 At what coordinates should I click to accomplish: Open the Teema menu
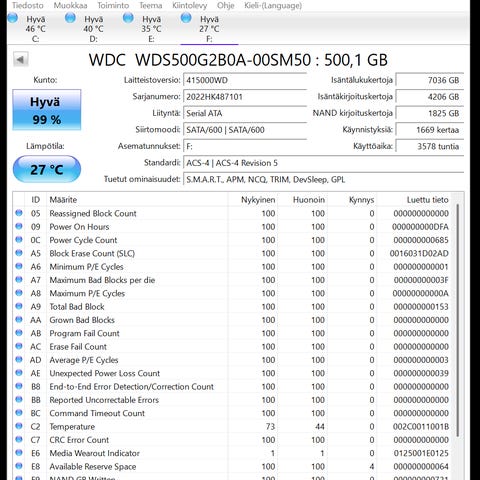click(x=151, y=5)
